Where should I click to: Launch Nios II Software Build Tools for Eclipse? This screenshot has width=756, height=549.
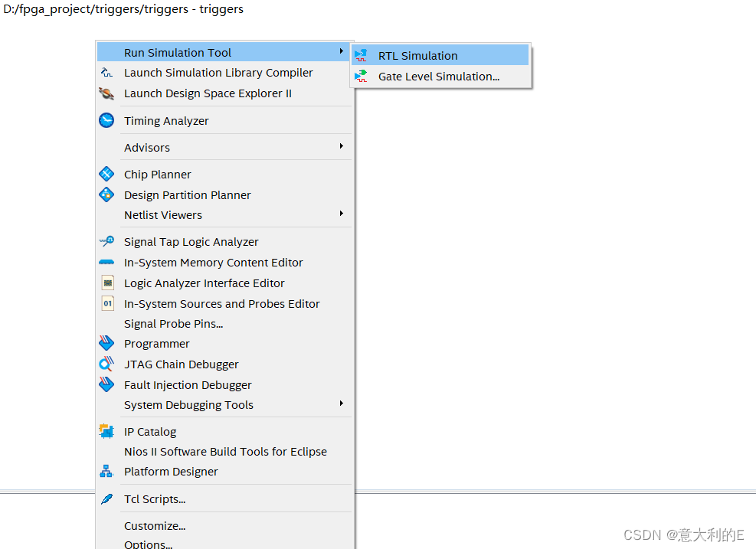224,452
